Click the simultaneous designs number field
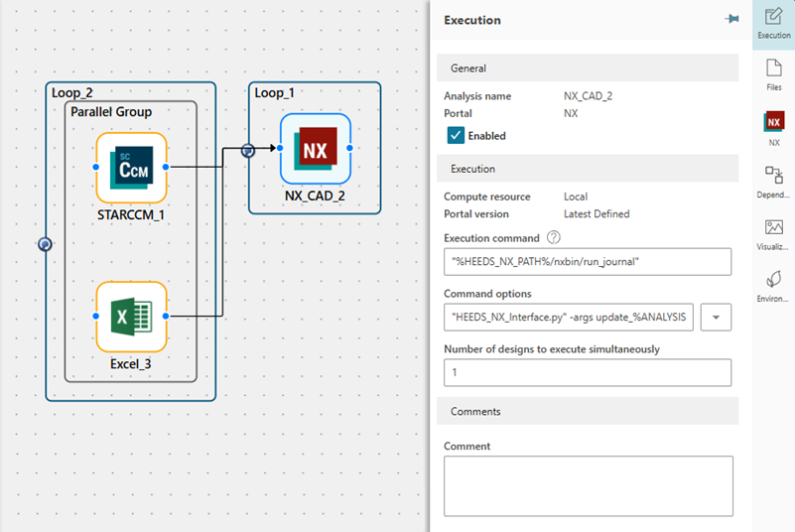 588,372
